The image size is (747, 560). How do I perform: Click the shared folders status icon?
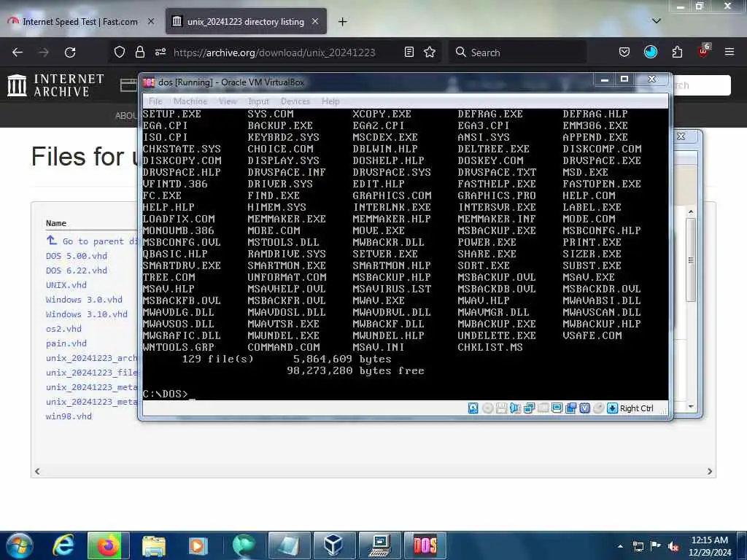pos(543,408)
